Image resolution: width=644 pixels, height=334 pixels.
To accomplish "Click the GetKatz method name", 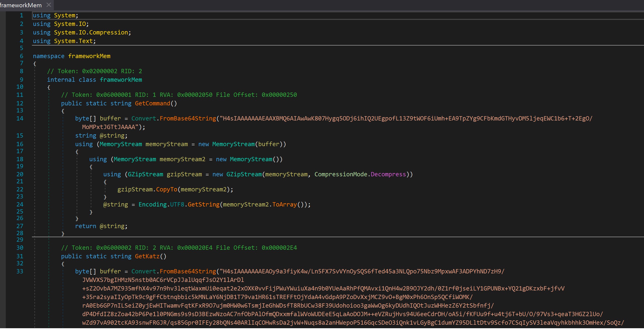I will pyautogui.click(x=147, y=256).
